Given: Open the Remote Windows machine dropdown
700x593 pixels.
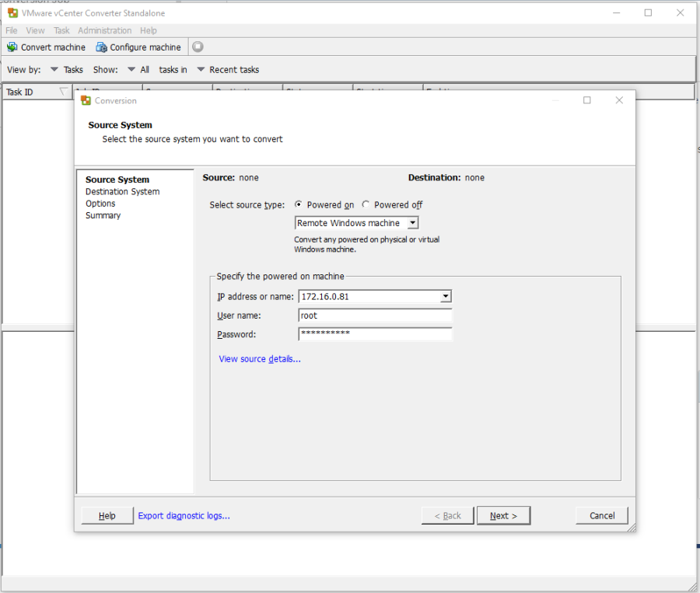Looking at the screenshot, I should tap(412, 223).
